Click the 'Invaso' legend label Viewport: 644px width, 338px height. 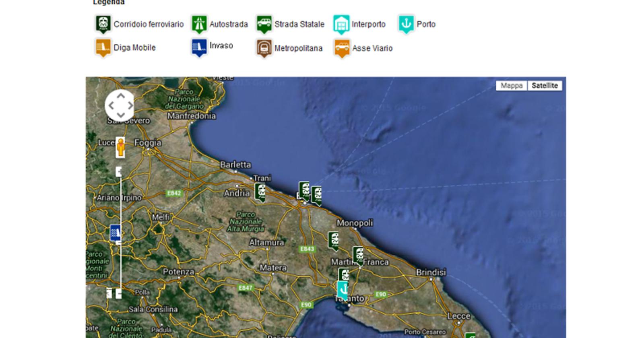(221, 45)
